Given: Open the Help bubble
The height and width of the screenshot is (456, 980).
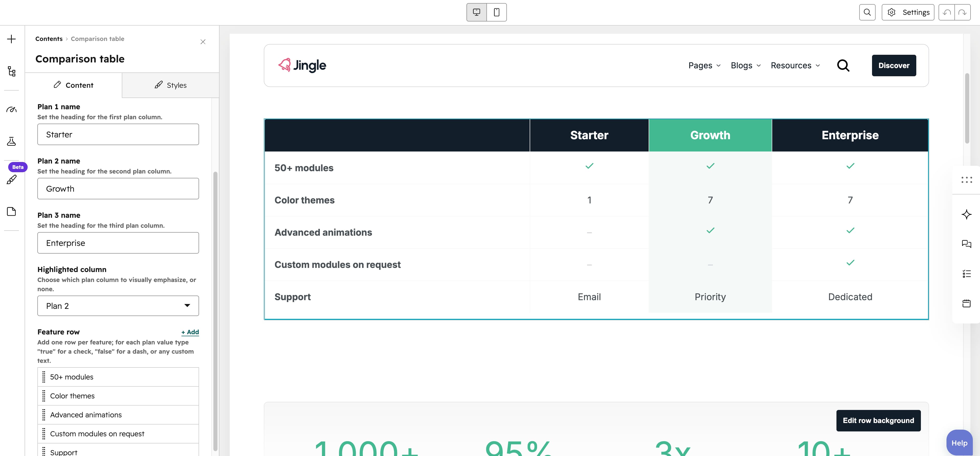Looking at the screenshot, I should coord(959,443).
